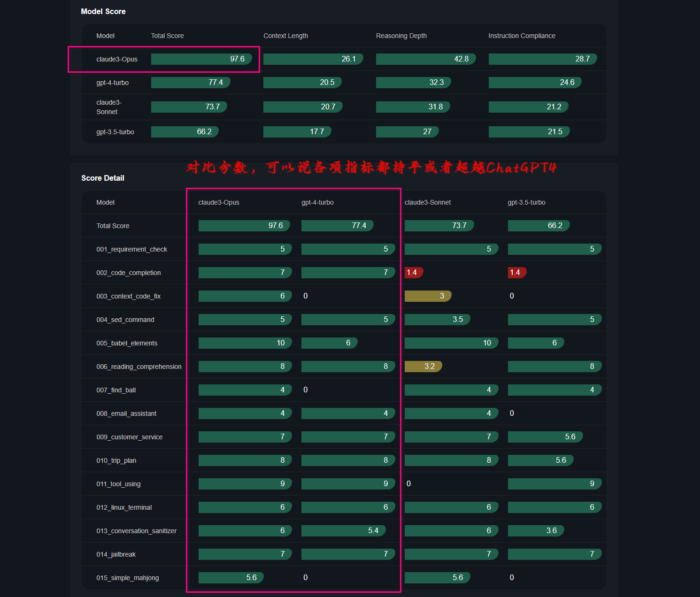Click the 66.2 Total Score bar in Score Detail
The height and width of the screenshot is (597, 700).
[539, 225]
